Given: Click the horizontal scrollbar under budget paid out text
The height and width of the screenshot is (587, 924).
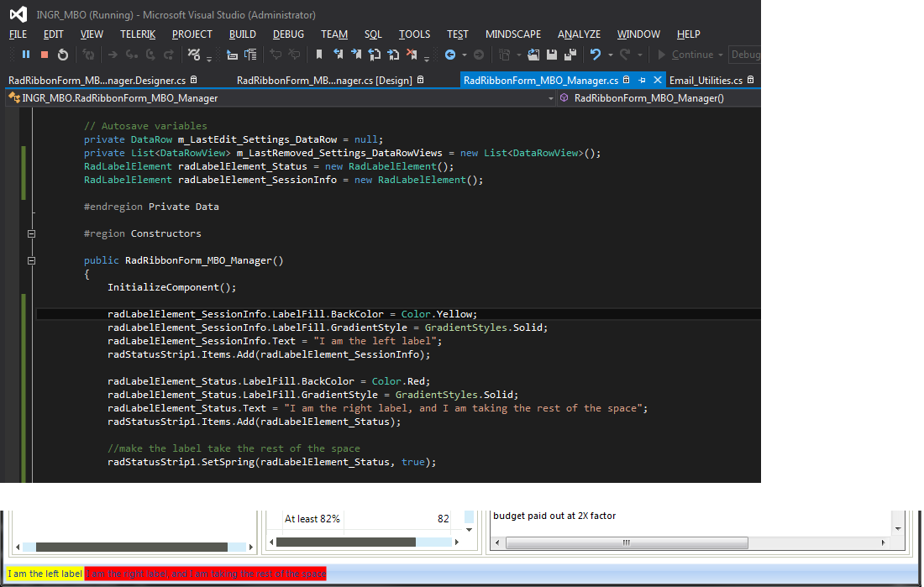Looking at the screenshot, I should [625, 543].
